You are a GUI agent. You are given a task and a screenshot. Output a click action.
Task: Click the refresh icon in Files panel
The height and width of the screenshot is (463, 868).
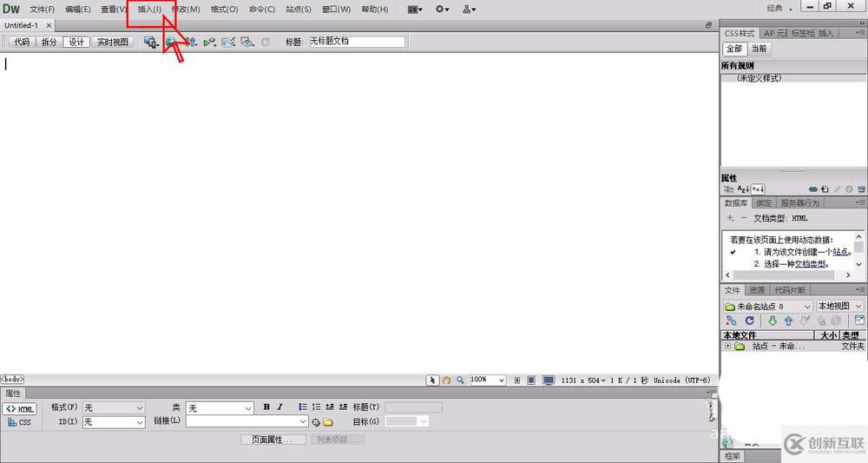point(750,321)
